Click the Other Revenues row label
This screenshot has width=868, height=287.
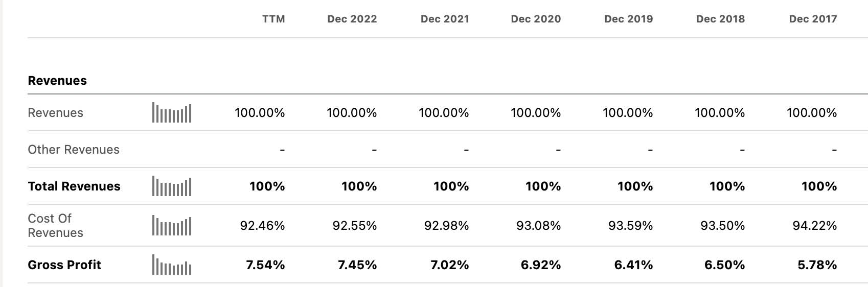tap(74, 150)
